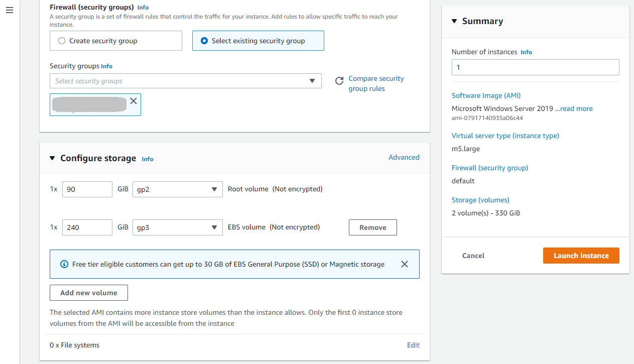
Task: Click the info icon in free tier banner
Action: [x=64, y=264]
